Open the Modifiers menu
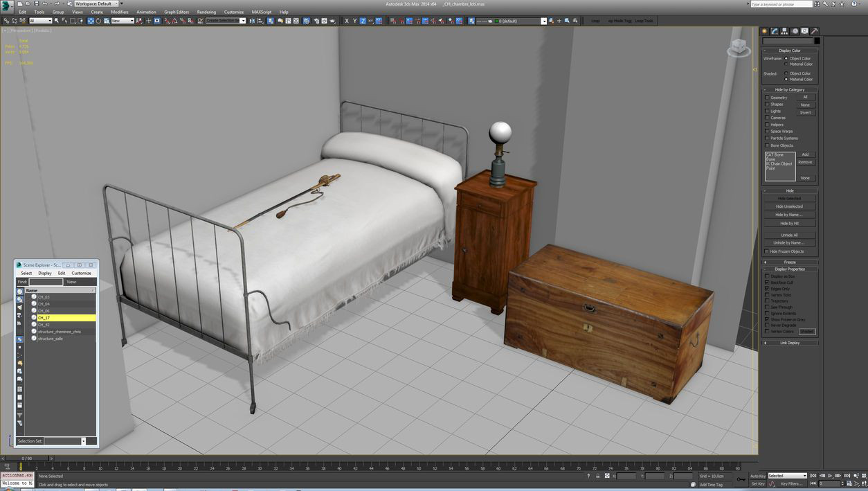Screen dimensions: 868x491 [120, 12]
